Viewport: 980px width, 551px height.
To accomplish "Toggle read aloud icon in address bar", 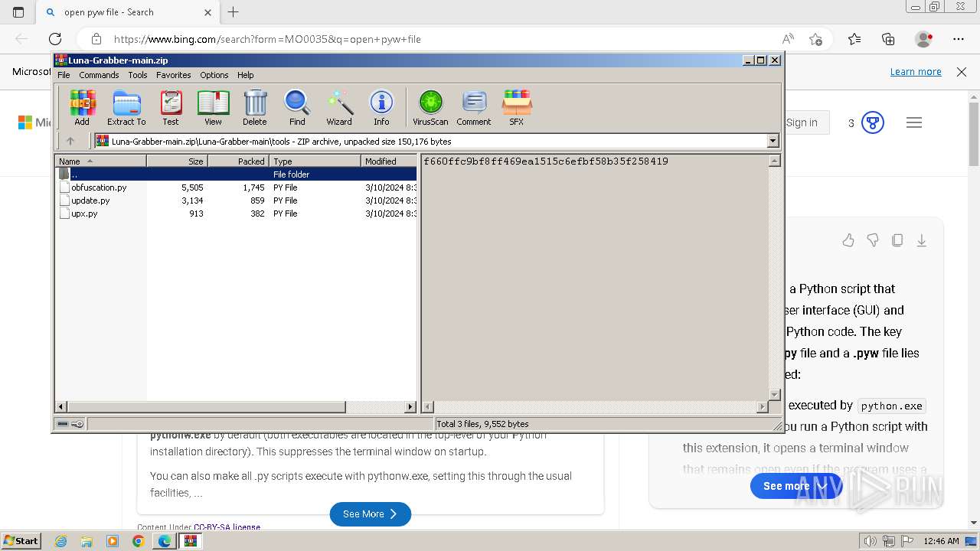I will [x=788, y=39].
